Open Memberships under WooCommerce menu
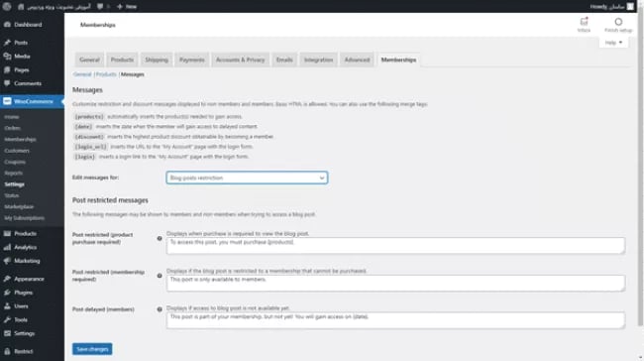 (20, 140)
